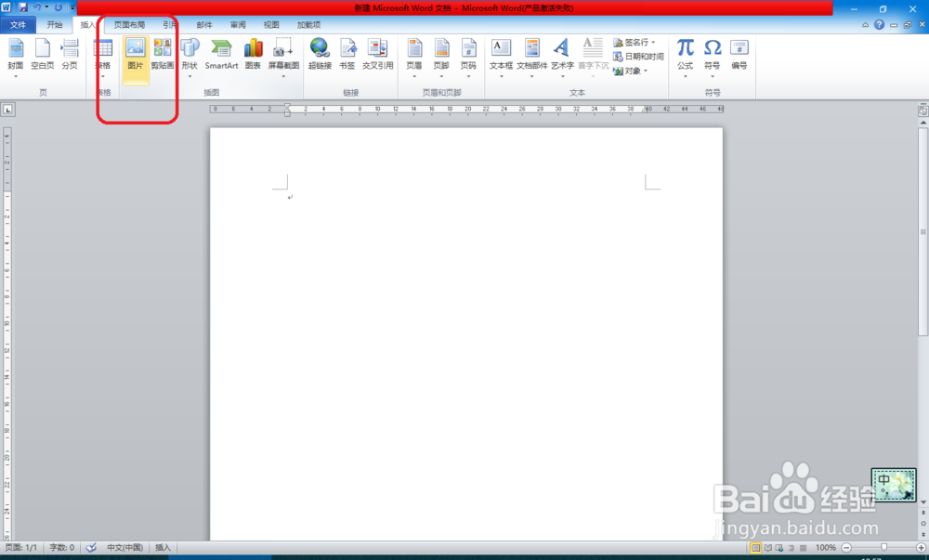Minimize the ribbon with the caret
Screen dimensions: 929x560
point(866,25)
